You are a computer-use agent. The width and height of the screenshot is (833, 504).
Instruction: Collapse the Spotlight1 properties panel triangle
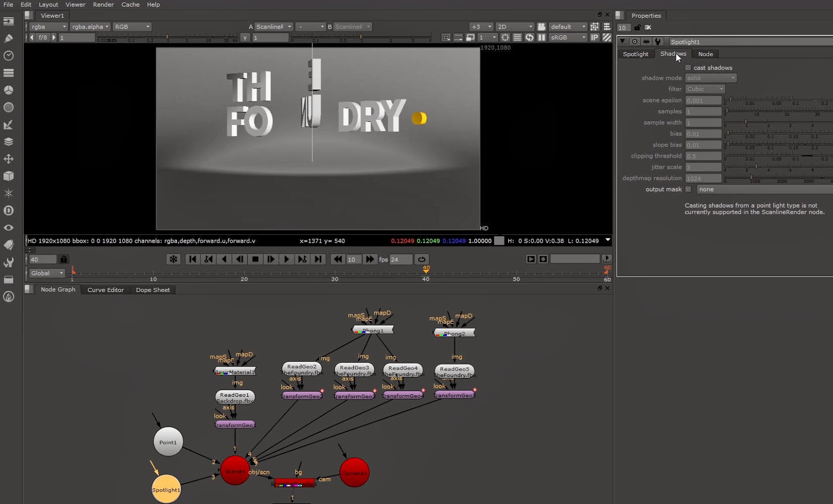[x=622, y=42]
